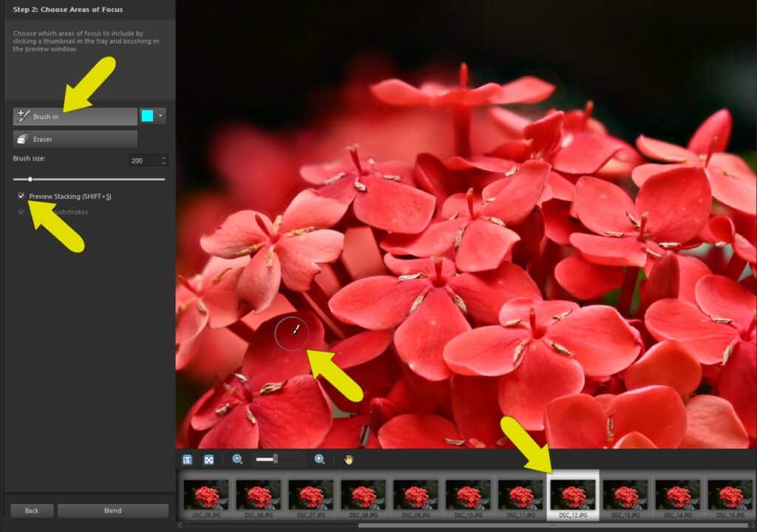Increase brush size with stepper arrow
This screenshot has width=757, height=532.
pyautogui.click(x=164, y=157)
